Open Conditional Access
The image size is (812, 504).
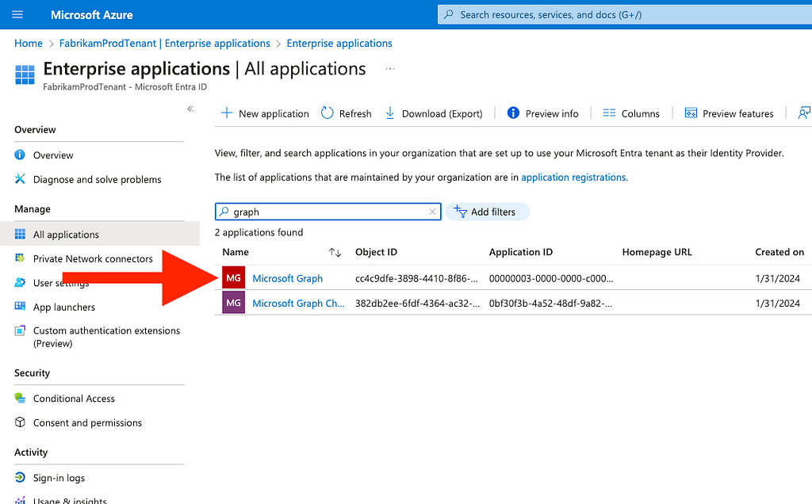[74, 399]
